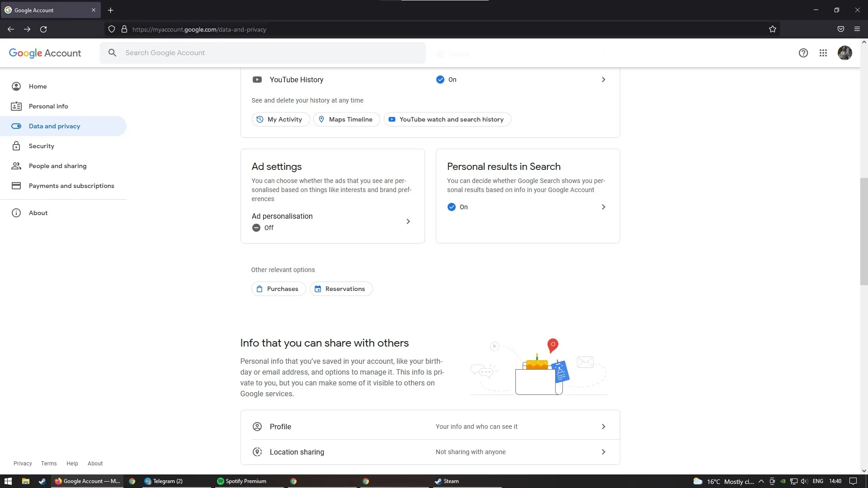Click the browser address bar URL

[x=199, y=29]
